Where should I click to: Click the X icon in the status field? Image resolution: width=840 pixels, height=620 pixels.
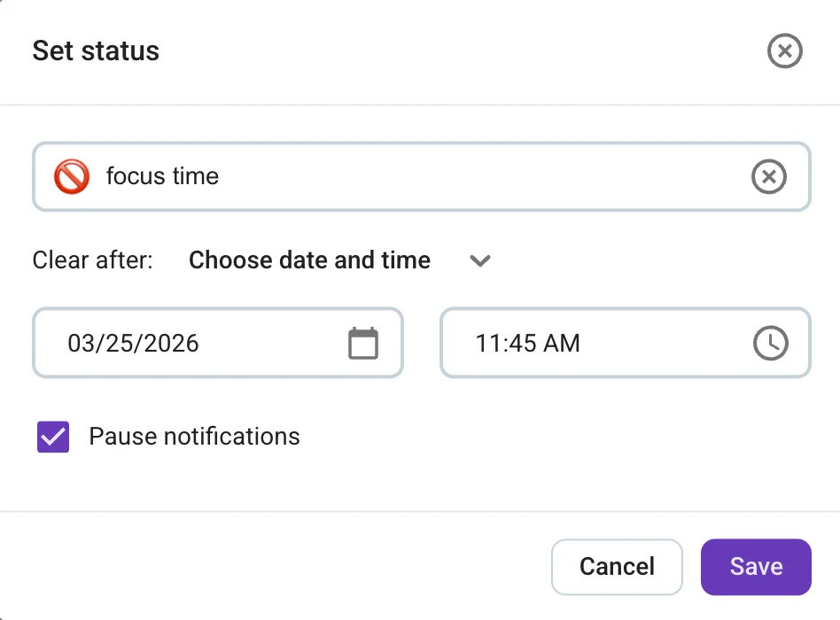coord(768,176)
